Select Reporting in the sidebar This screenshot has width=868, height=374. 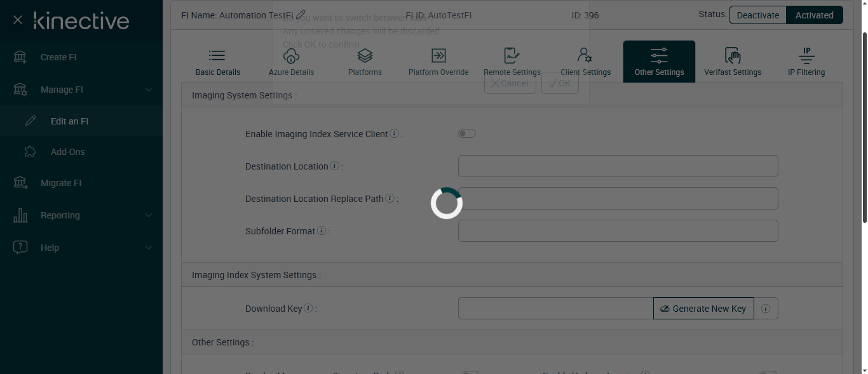click(60, 215)
